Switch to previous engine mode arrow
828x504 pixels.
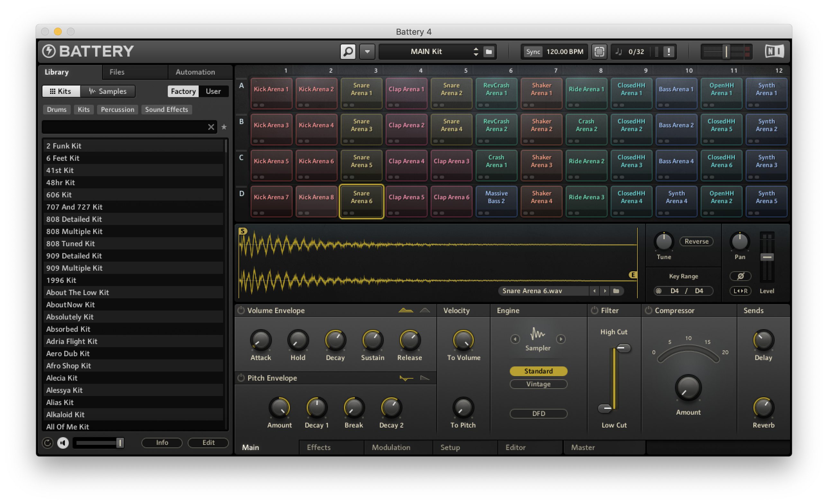[515, 339]
